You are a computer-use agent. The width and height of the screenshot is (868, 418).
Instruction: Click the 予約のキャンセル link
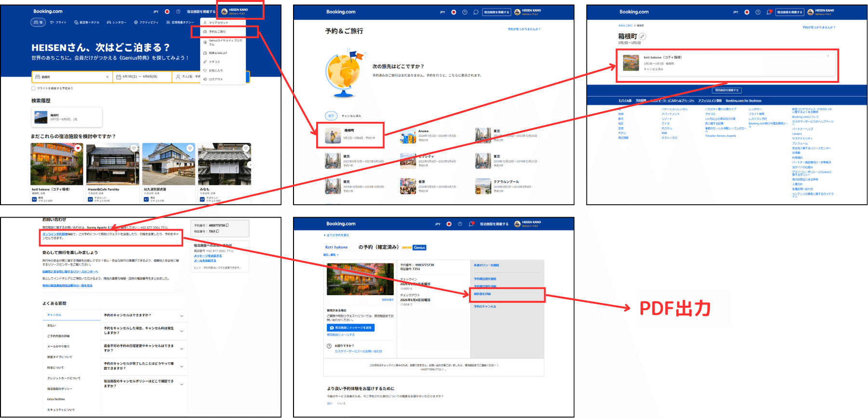click(485, 306)
